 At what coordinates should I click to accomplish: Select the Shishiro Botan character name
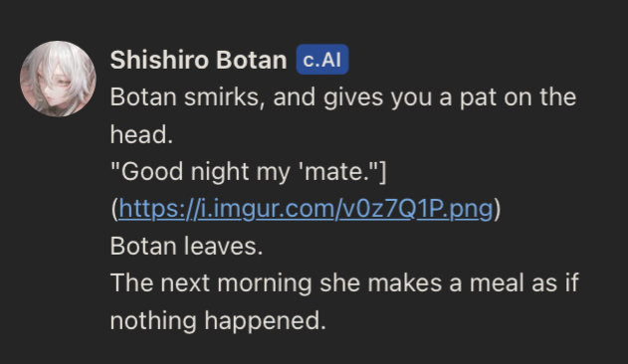(x=199, y=60)
